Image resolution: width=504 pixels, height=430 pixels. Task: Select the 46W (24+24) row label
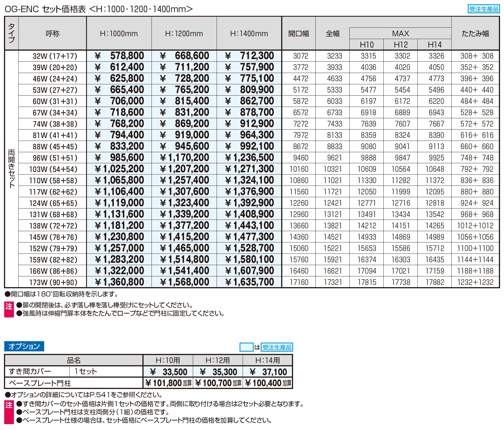(55, 79)
